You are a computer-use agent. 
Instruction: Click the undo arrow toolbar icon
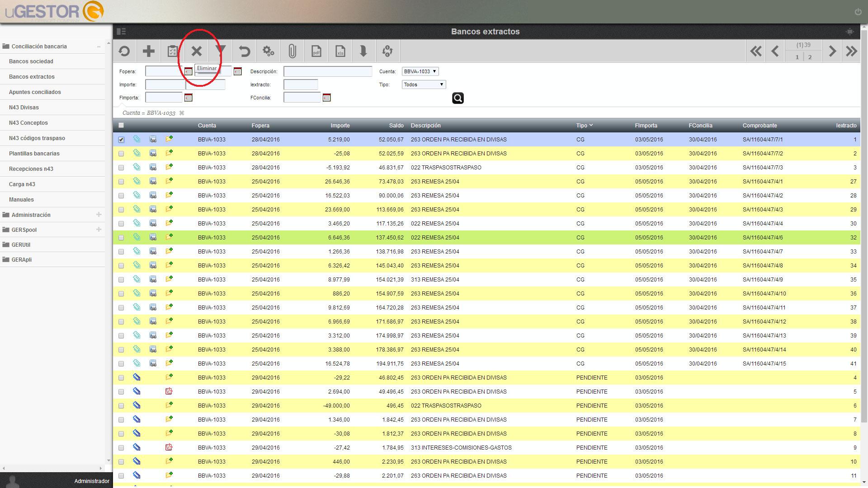tap(244, 51)
